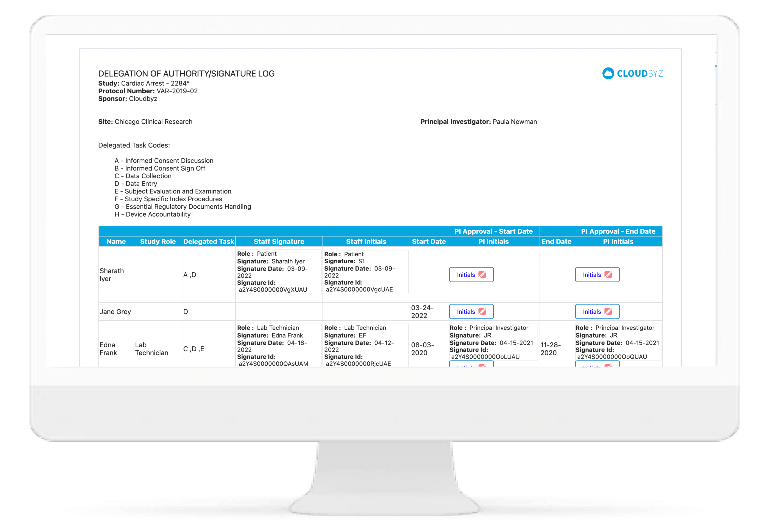The width and height of the screenshot is (769, 532).
Task: Click pencil icon in Jane Grey end-date Initials
Action: [608, 312]
